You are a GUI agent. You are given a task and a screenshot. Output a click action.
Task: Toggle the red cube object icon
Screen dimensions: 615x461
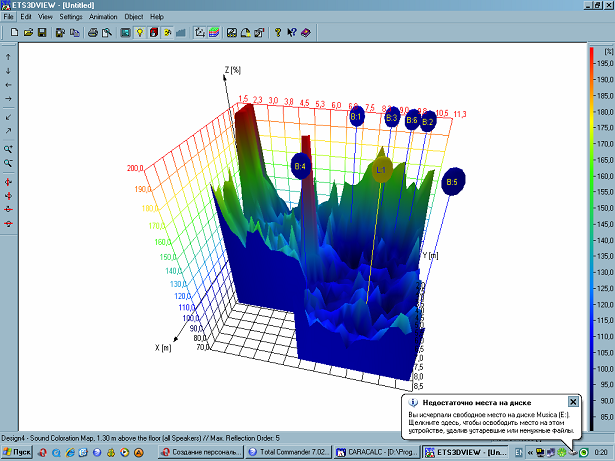click(x=154, y=33)
